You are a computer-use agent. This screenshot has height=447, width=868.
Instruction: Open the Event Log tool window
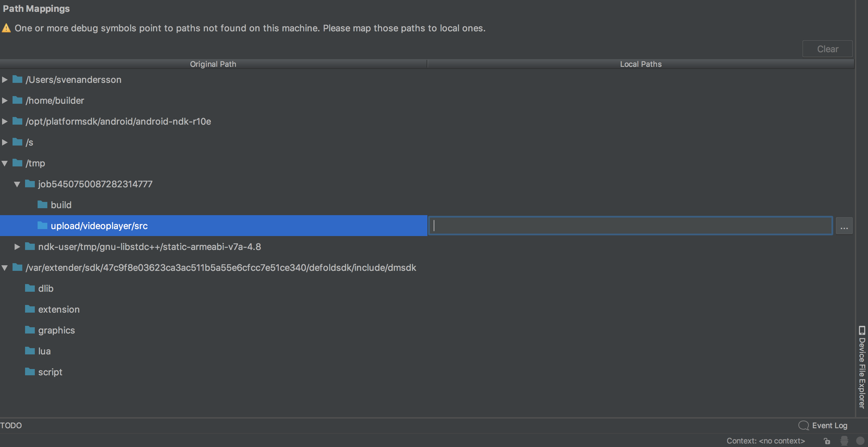coord(823,425)
